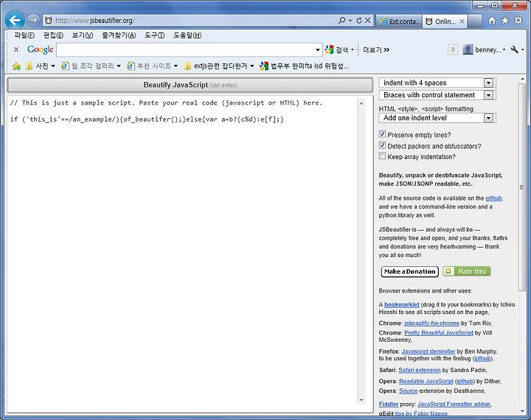Toggle Detect packers and obfuscators checkbox
Screen dimensions: 531x420
click(382, 146)
